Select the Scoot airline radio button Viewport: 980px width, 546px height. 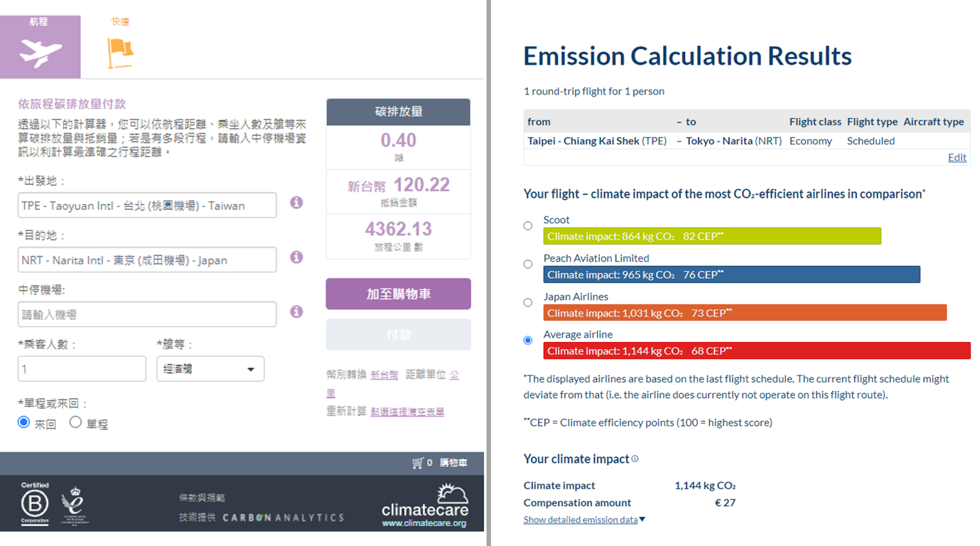527,226
